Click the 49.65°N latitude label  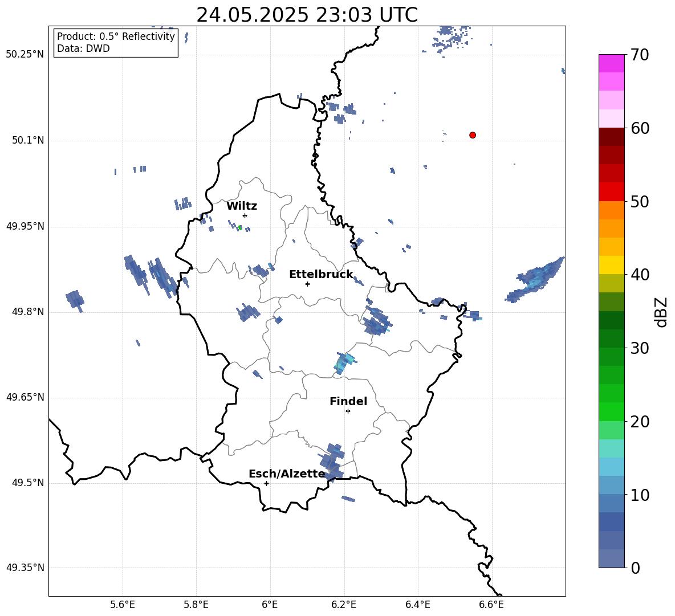point(25,397)
